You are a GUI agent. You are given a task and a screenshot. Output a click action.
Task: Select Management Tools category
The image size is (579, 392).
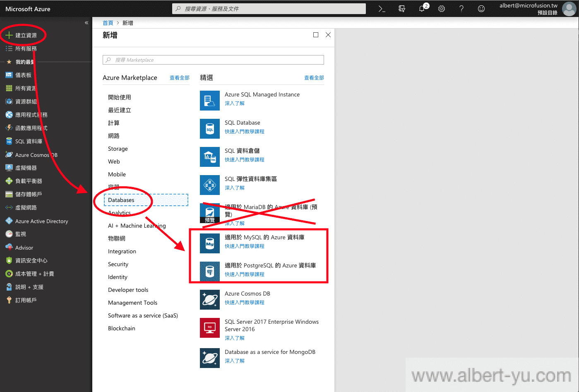(133, 303)
